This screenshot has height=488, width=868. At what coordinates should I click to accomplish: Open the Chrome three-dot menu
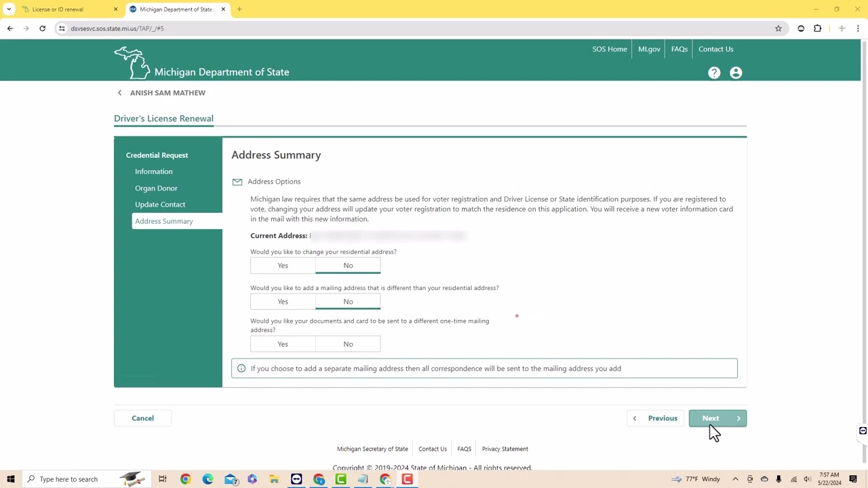(x=859, y=28)
